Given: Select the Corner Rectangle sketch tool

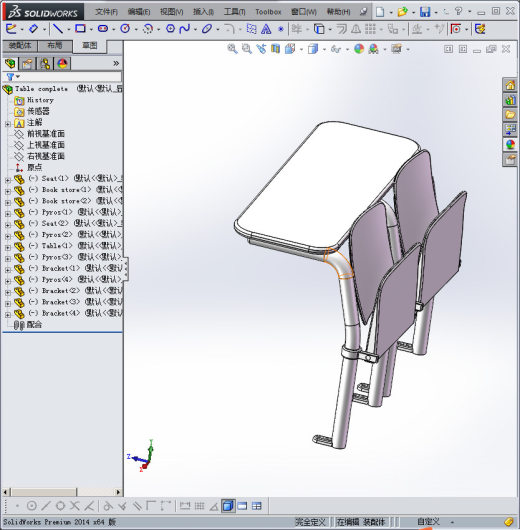Looking at the screenshot, I should [80, 29].
